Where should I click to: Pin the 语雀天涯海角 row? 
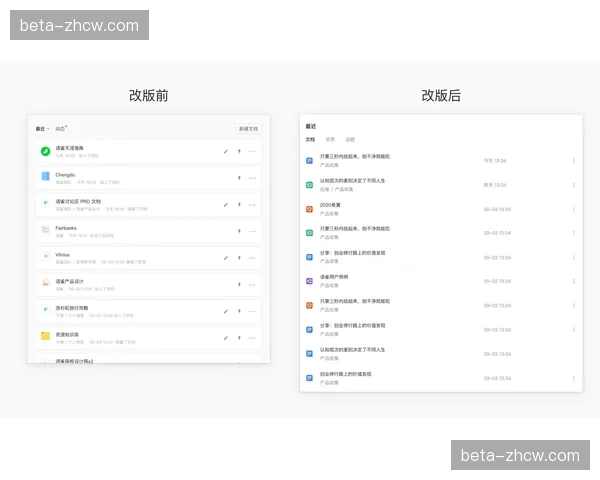click(x=239, y=152)
